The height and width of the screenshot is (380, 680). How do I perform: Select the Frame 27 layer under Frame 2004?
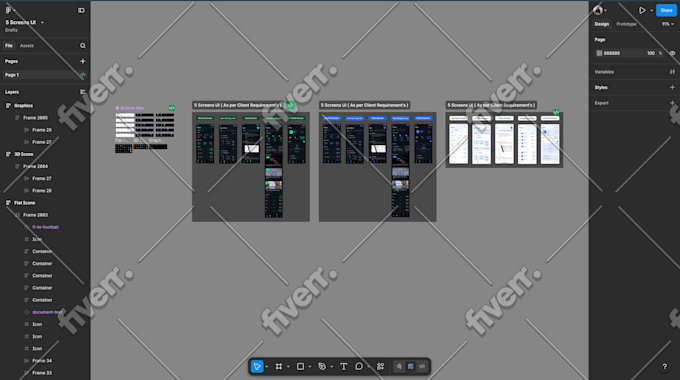tap(42, 178)
